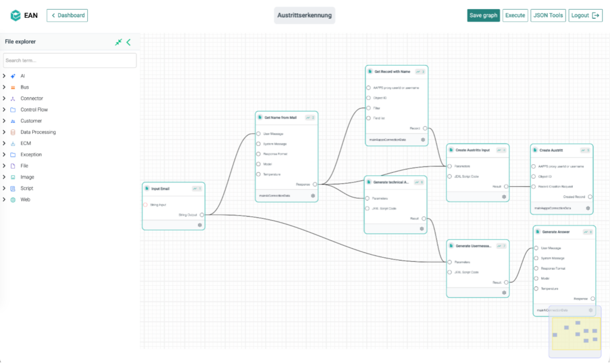
Task: Expand the Bus category
Action: pyautogui.click(x=4, y=87)
